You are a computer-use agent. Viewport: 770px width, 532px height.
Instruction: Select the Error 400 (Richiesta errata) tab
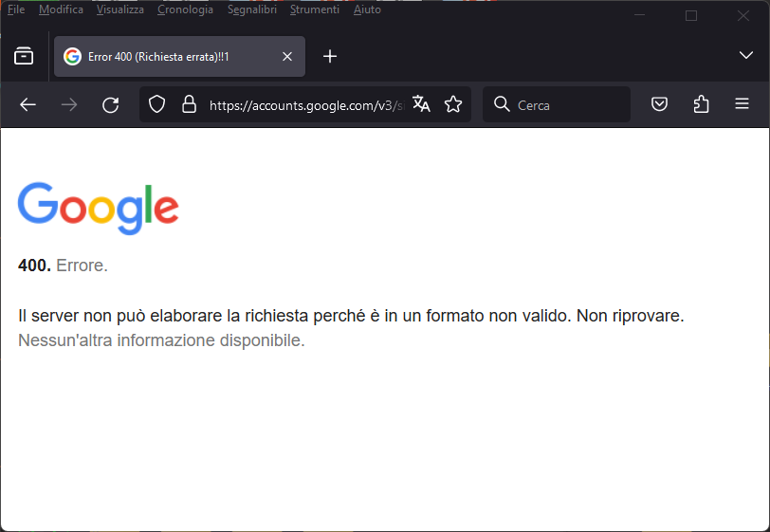180,57
